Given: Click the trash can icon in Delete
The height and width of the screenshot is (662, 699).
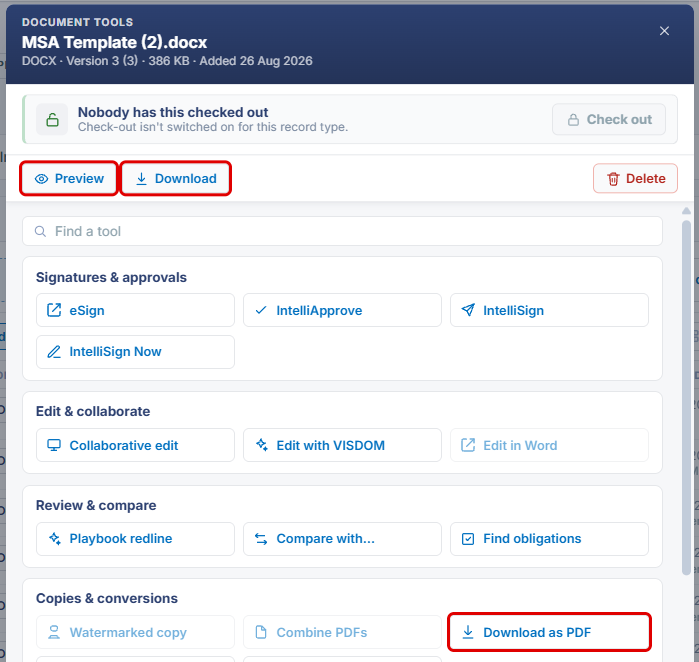Looking at the screenshot, I should [x=613, y=179].
